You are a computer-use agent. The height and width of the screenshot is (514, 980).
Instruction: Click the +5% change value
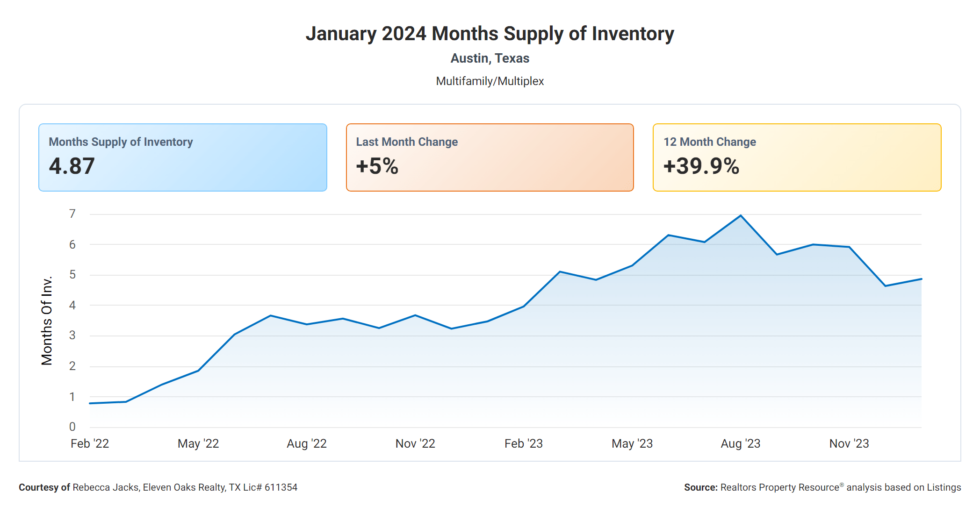pyautogui.click(x=377, y=166)
